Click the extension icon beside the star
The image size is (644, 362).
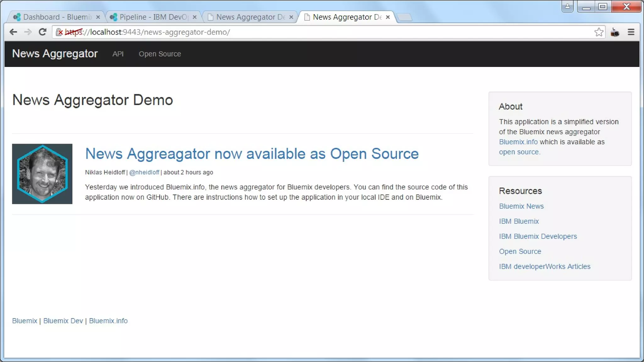click(615, 32)
